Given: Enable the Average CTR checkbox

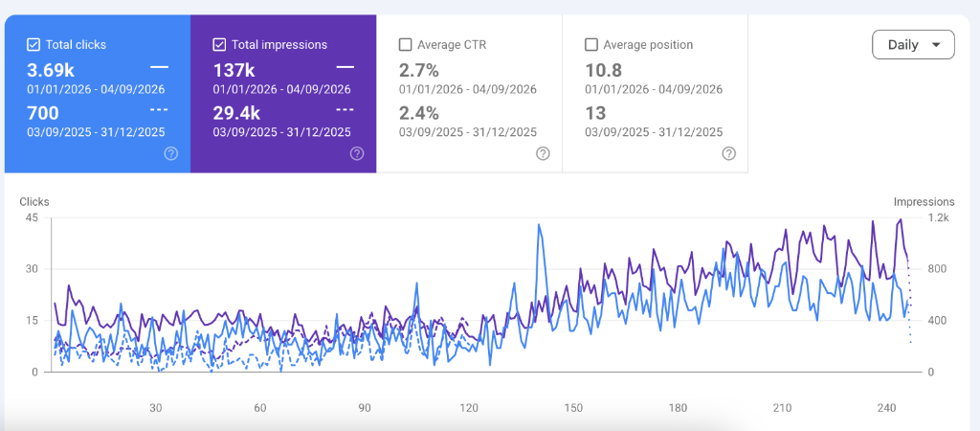Looking at the screenshot, I should 405,44.
